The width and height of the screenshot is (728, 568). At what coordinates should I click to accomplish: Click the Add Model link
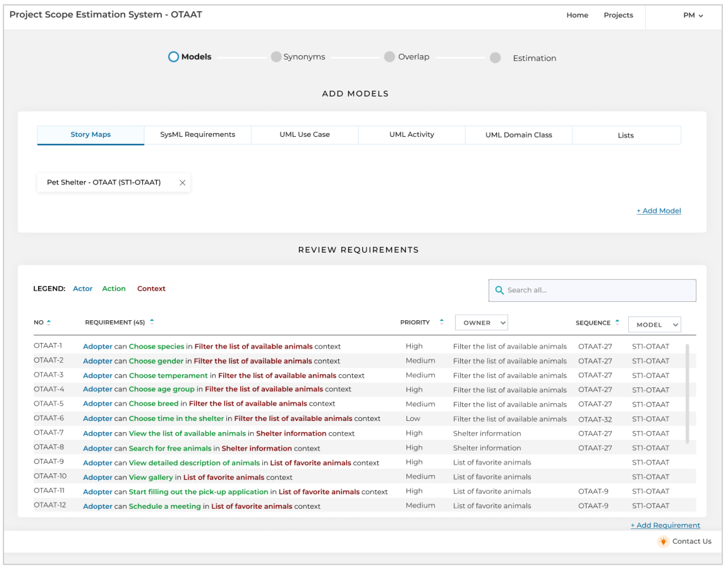[659, 211]
